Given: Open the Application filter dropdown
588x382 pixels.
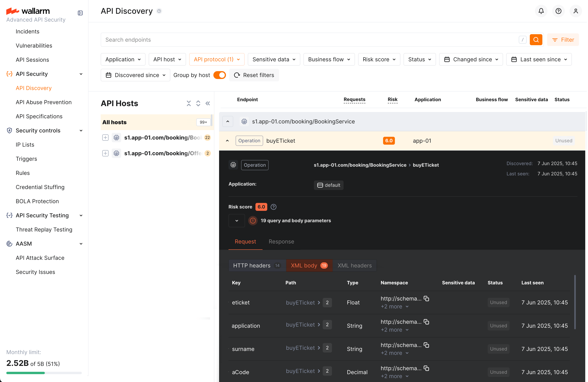Looking at the screenshot, I should click(x=123, y=59).
